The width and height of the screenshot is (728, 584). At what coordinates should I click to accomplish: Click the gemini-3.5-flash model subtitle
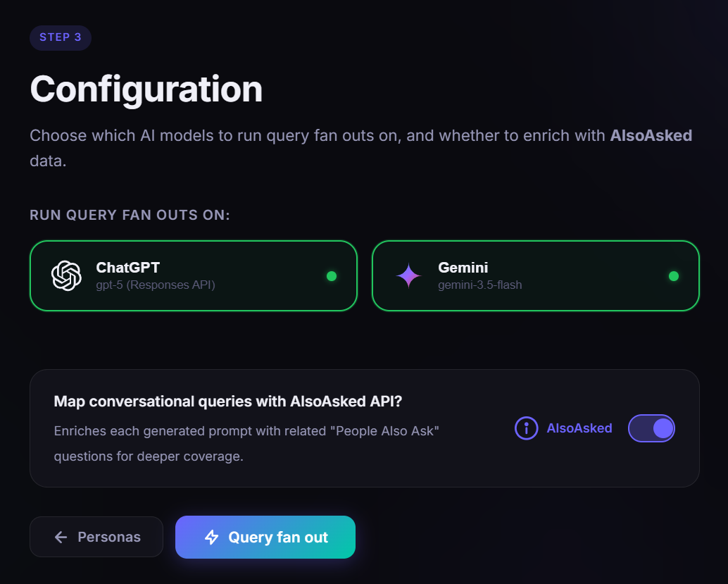(480, 285)
